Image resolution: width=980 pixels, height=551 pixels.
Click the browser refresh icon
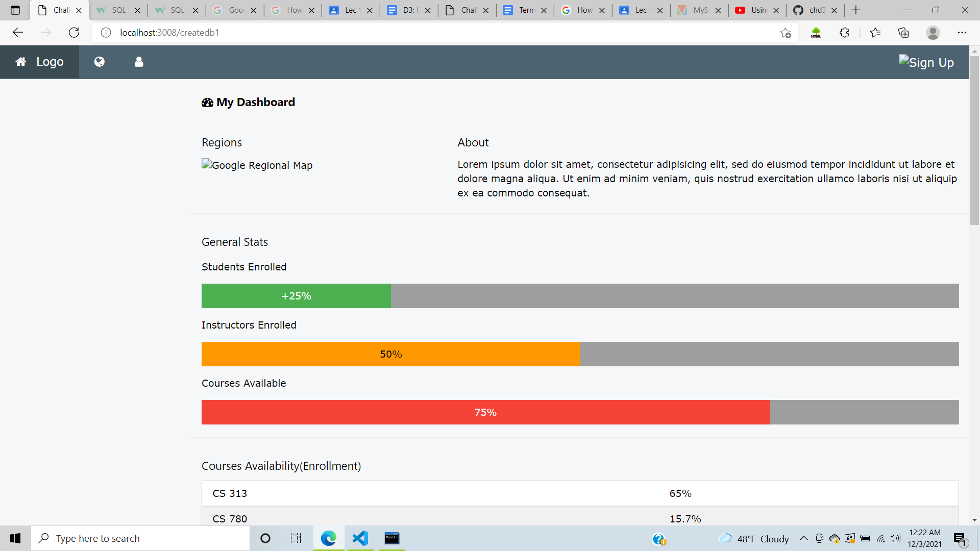tap(73, 32)
